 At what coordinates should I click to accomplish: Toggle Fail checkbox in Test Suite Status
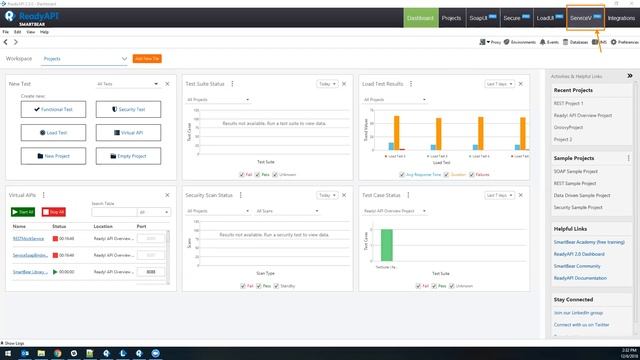(242, 175)
